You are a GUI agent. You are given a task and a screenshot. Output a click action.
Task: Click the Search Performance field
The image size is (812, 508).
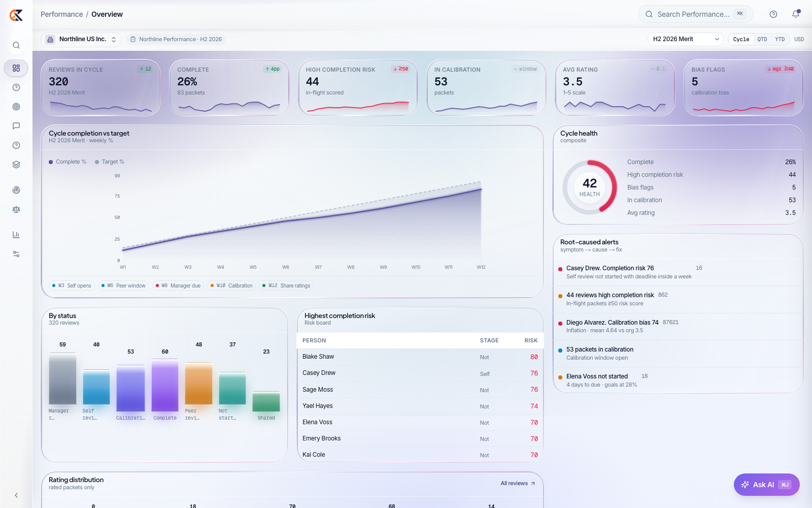[x=695, y=14]
